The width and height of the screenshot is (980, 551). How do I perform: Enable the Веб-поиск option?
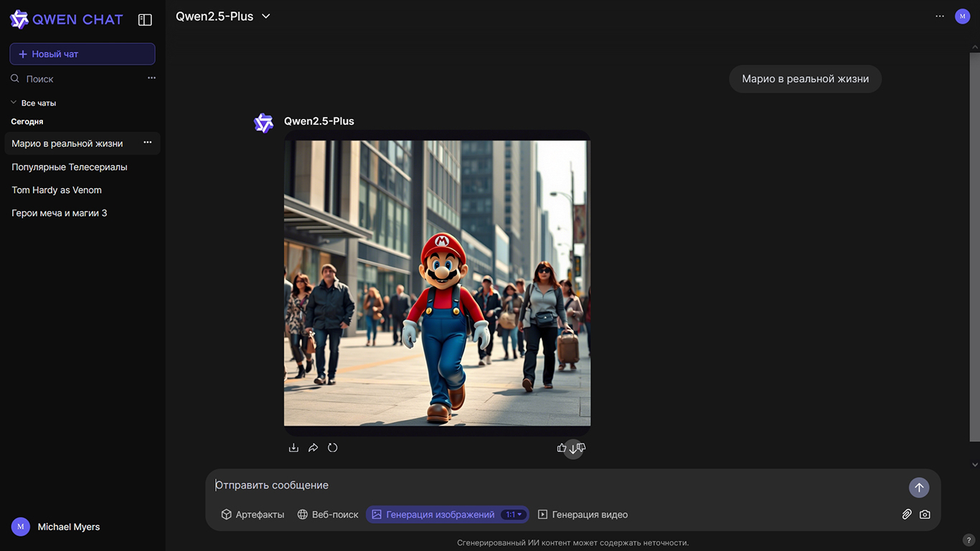tap(328, 514)
